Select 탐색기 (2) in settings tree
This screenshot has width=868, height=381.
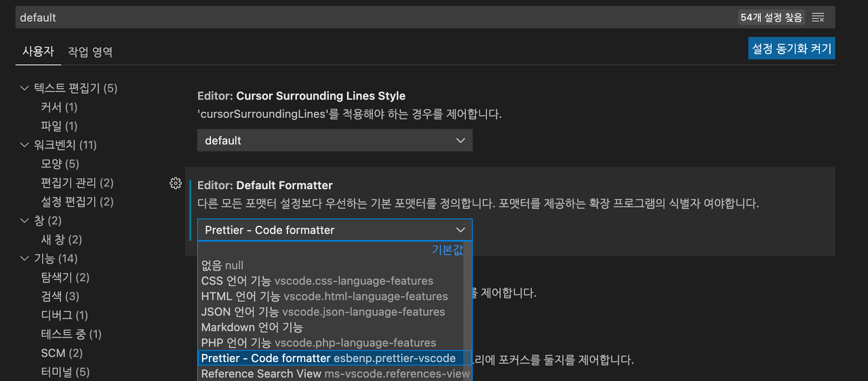pos(65,278)
